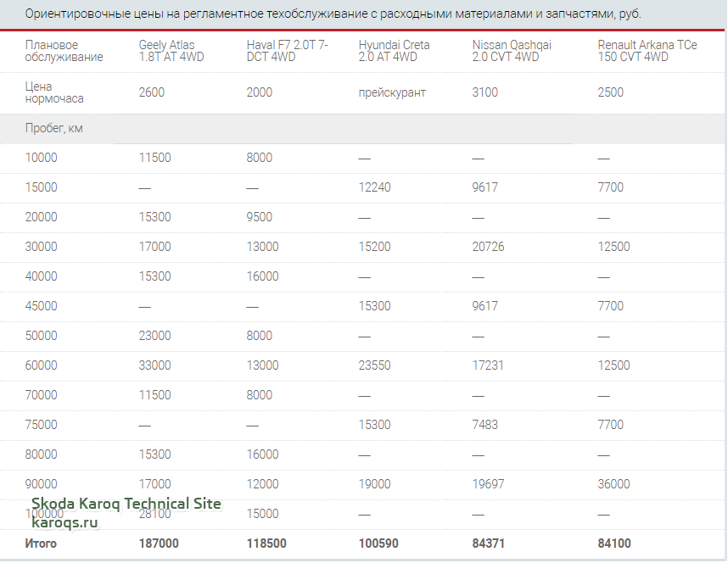The width and height of the screenshot is (728, 563).
Task: Click the 13000 value in the 30000 km row
Action: [263, 247]
